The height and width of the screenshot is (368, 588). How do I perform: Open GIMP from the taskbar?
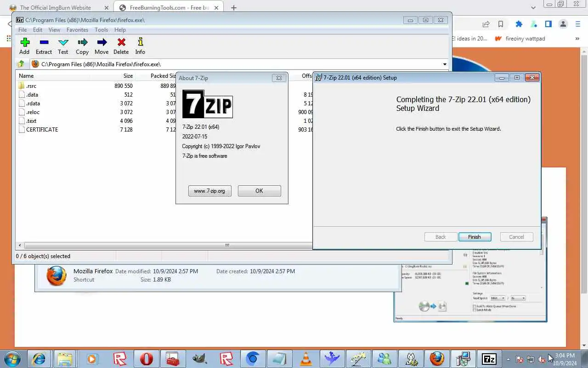pos(199,359)
